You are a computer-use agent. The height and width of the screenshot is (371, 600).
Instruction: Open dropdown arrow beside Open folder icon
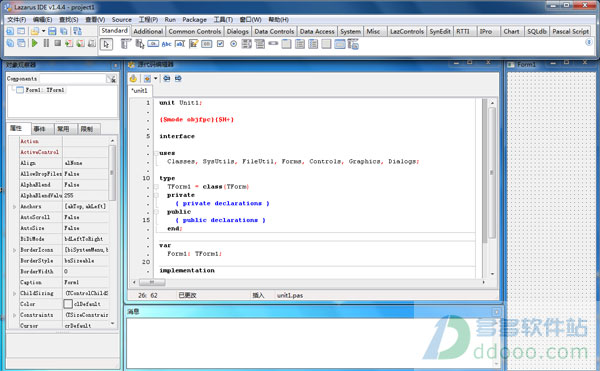pyautogui.click(x=43, y=31)
